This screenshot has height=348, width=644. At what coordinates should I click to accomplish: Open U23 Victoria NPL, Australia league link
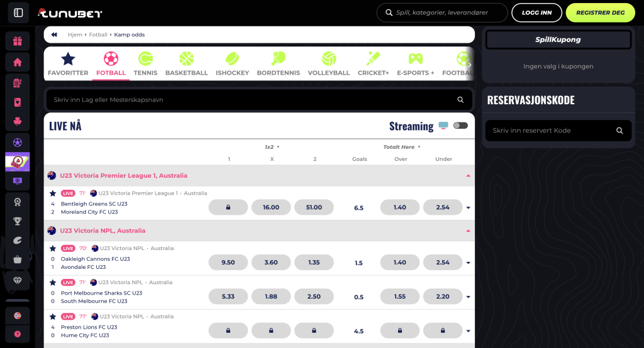[103, 231]
